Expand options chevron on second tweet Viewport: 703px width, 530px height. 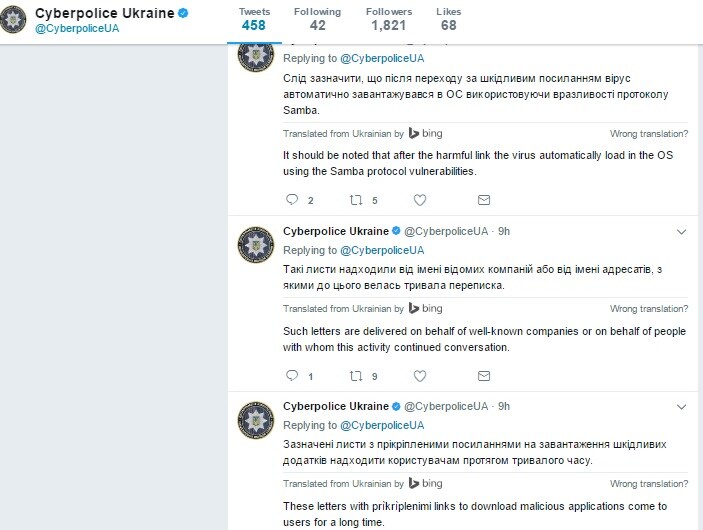(x=681, y=232)
